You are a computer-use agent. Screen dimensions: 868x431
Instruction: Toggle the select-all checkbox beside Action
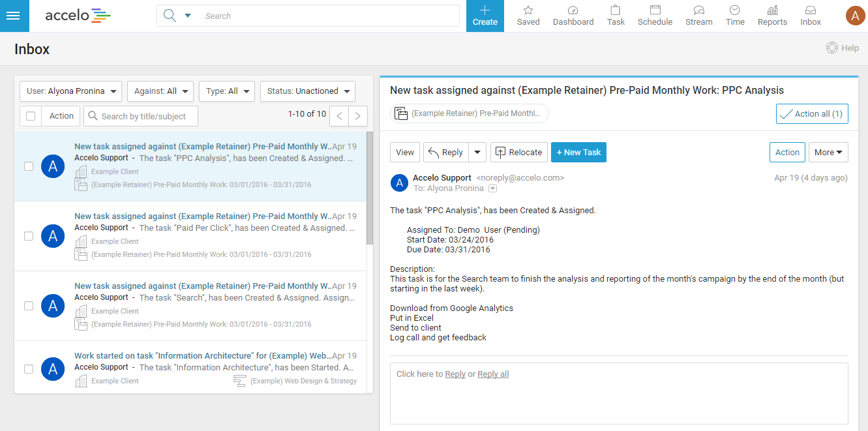(x=31, y=116)
